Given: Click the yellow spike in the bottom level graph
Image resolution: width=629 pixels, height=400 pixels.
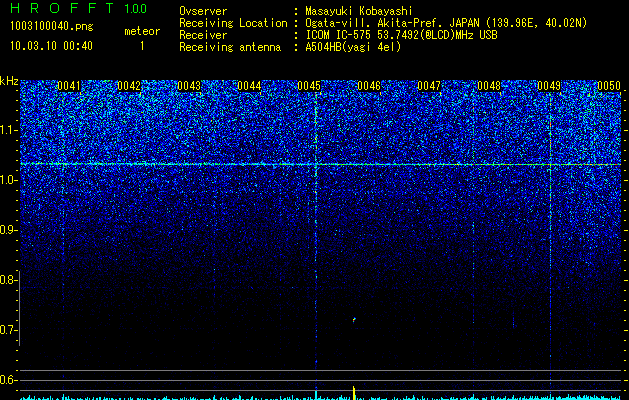Looking at the screenshot, I should (354, 392).
